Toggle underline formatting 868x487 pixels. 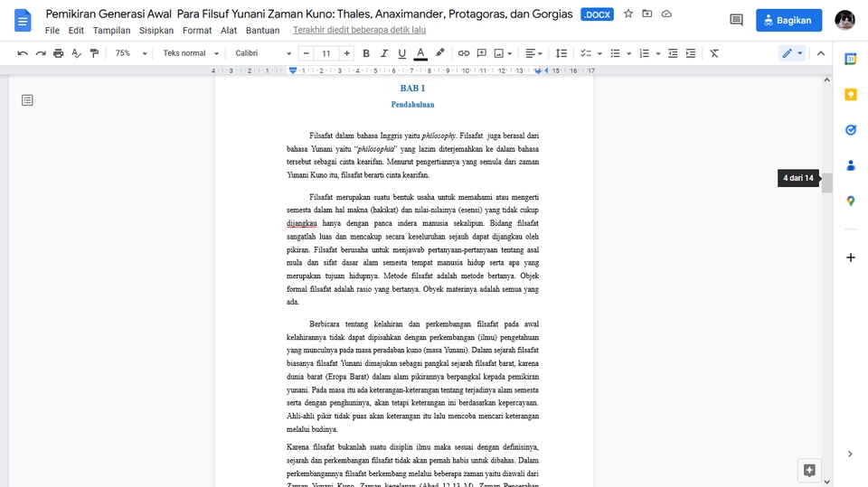tap(401, 53)
